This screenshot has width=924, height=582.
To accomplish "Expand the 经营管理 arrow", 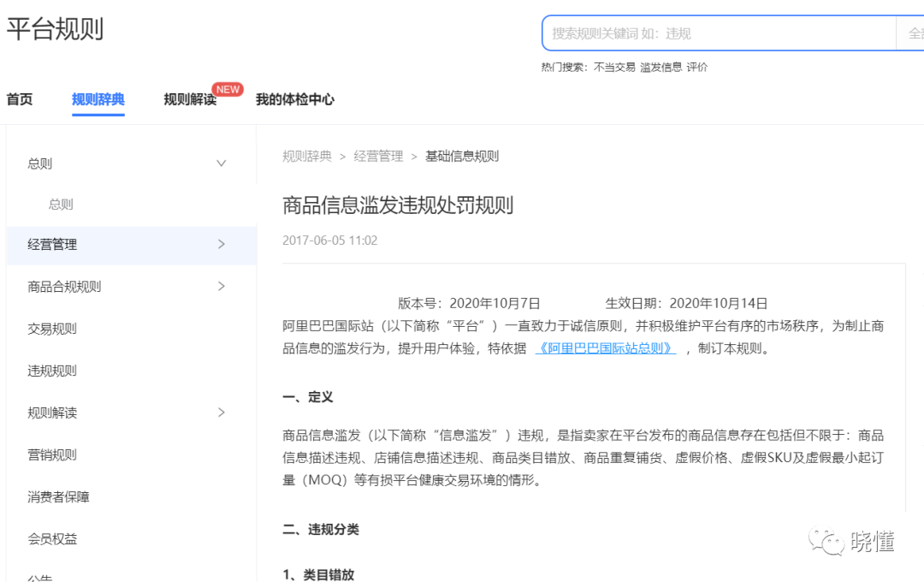I will pos(222,244).
